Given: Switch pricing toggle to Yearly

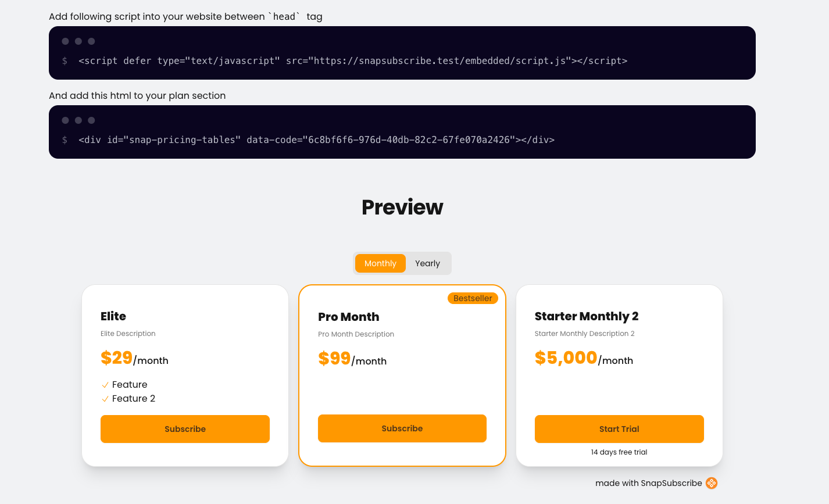Looking at the screenshot, I should tap(427, 263).
